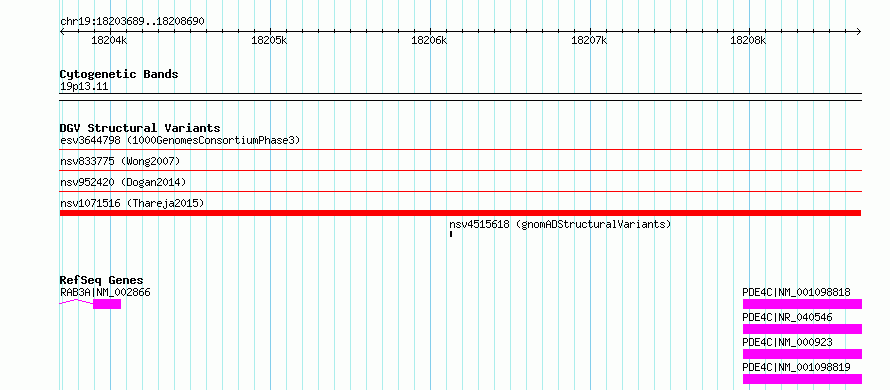Viewport: 890px width, 390px height.
Task: Open variant esv3644798 (1000GenomesConsortiumPhase3)
Action: click(x=180, y=140)
